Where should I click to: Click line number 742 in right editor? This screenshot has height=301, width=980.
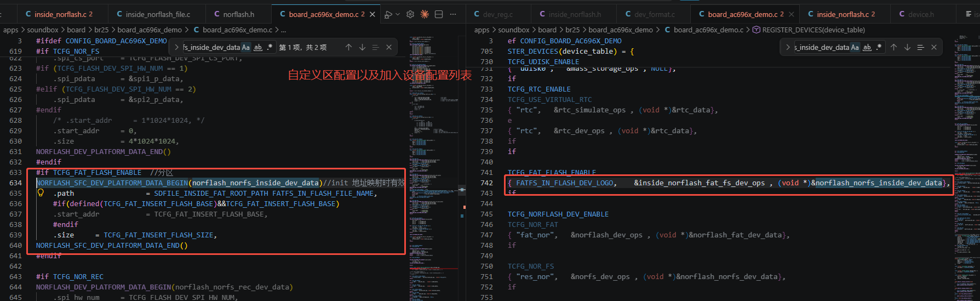click(x=486, y=183)
